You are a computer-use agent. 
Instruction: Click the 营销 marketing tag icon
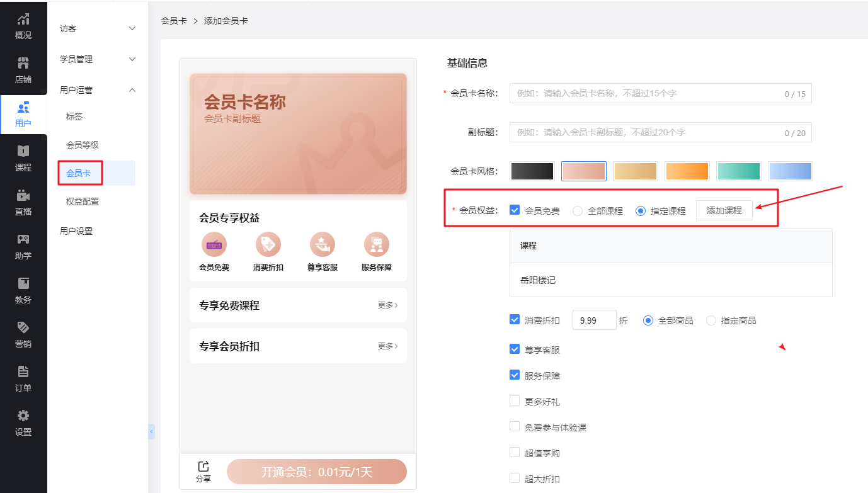tap(23, 327)
